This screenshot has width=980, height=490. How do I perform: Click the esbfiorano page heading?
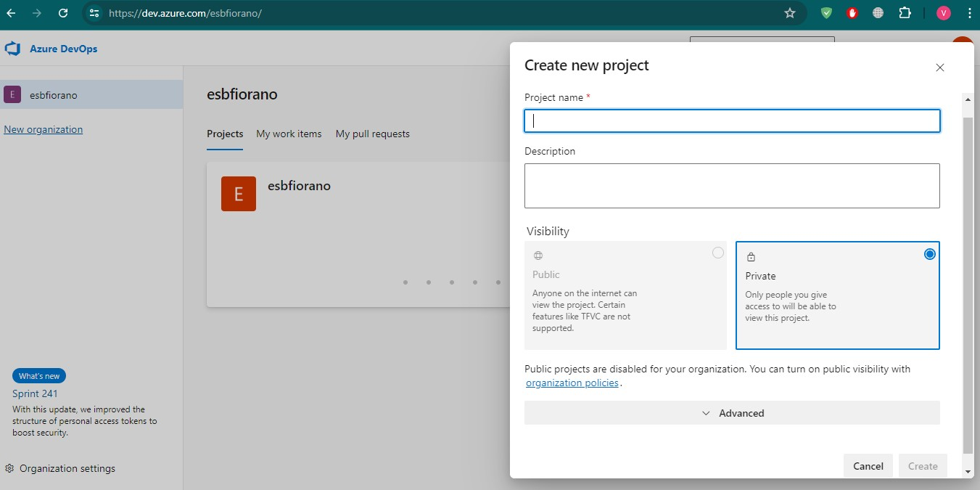[242, 94]
